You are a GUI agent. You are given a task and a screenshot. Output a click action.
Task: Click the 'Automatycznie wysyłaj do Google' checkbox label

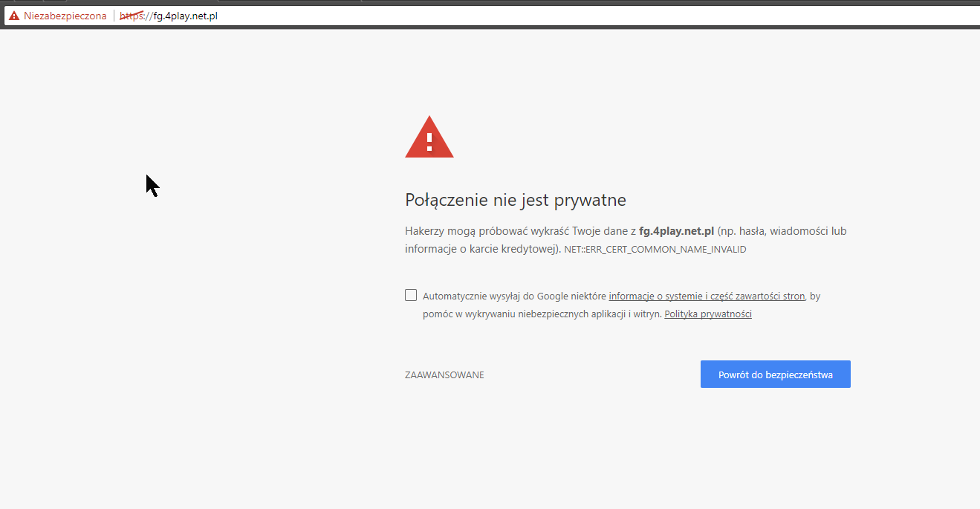click(514, 296)
